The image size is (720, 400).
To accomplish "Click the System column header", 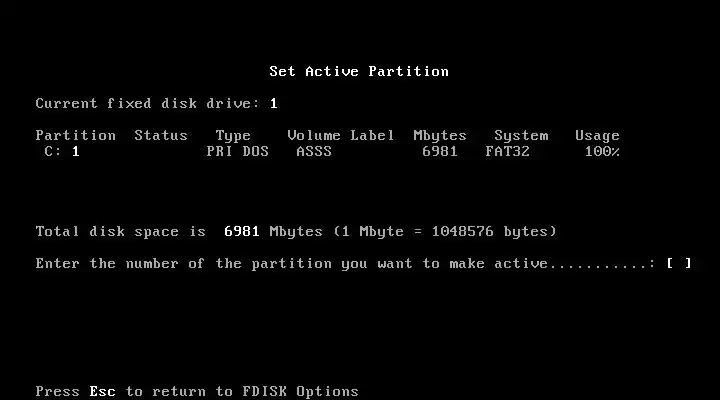I will [x=521, y=136].
